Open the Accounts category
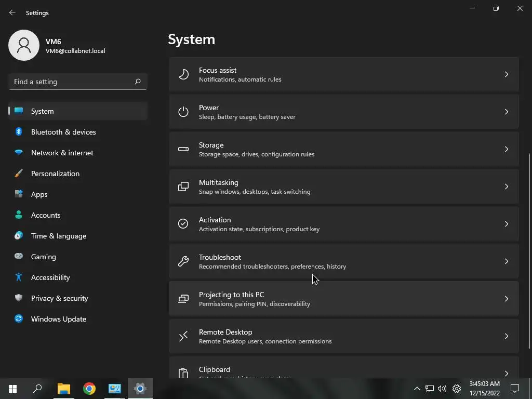 point(78,215)
